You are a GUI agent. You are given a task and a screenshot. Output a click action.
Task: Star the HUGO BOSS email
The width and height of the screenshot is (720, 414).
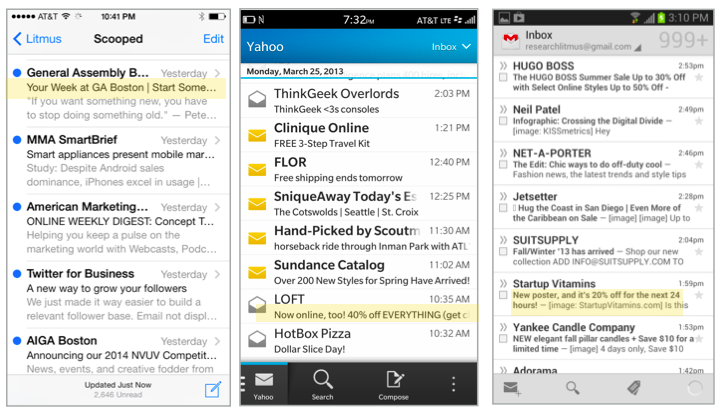coord(699,77)
